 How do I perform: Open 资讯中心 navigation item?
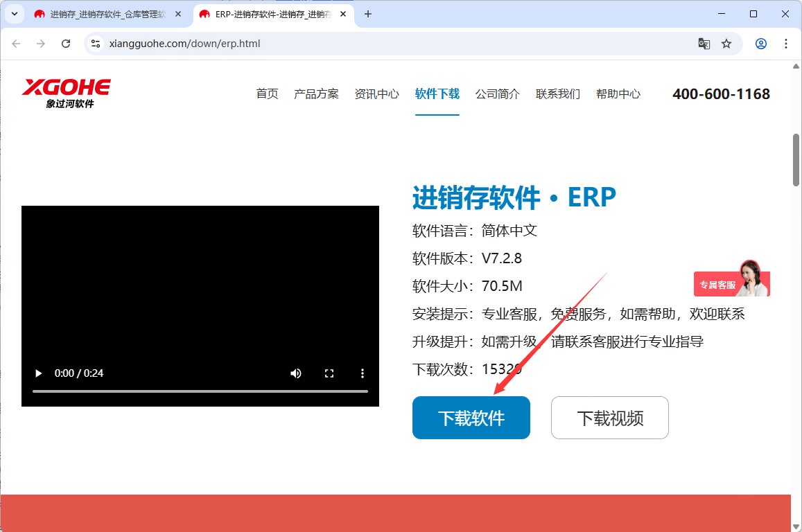[377, 94]
